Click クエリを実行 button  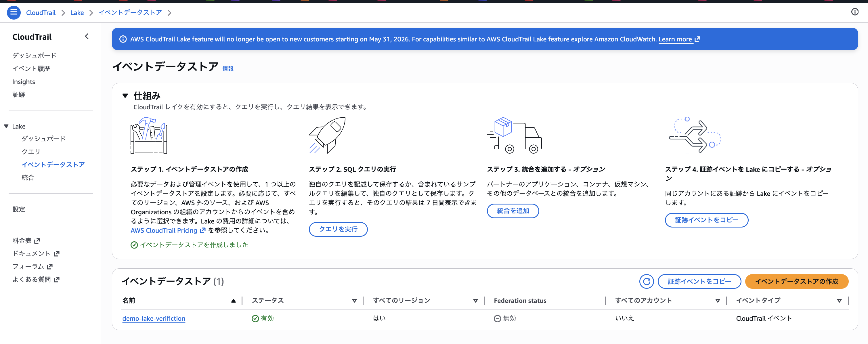(338, 229)
